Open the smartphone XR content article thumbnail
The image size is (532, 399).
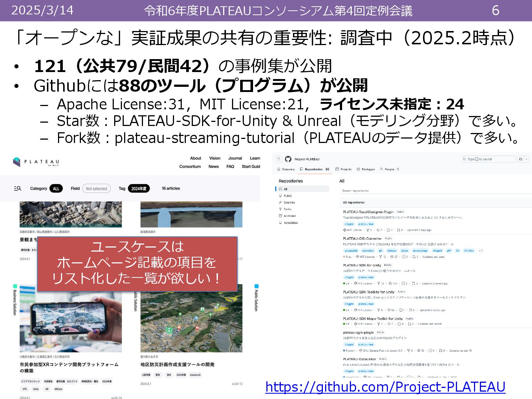click(x=71, y=318)
